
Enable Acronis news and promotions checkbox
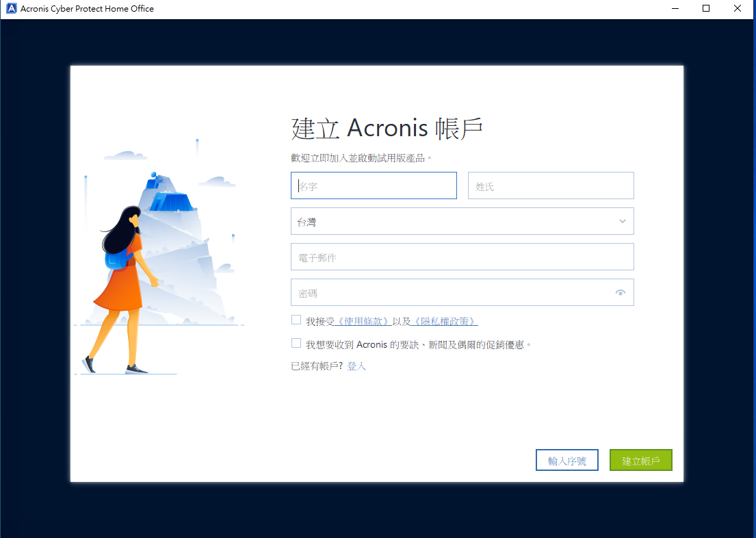click(x=296, y=344)
